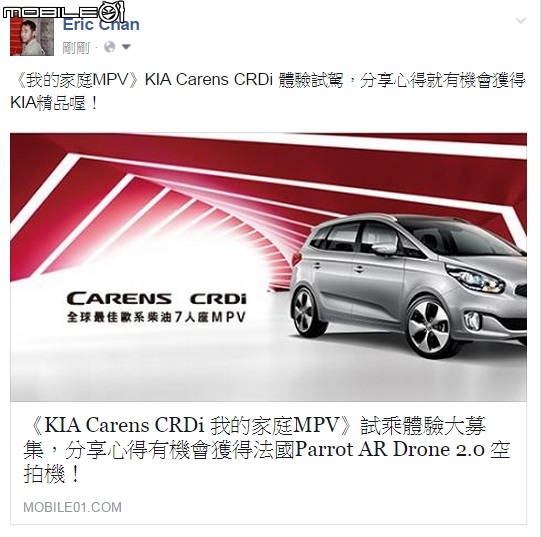541x537 pixels.
Task: Expand the audience selector dropdown arrow
Action: (126, 47)
